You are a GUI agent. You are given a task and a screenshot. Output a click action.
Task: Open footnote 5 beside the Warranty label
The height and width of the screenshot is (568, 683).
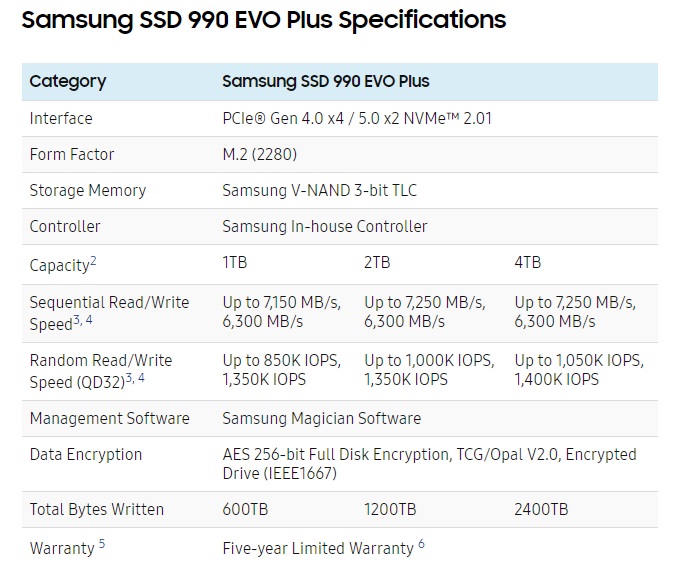(102, 545)
